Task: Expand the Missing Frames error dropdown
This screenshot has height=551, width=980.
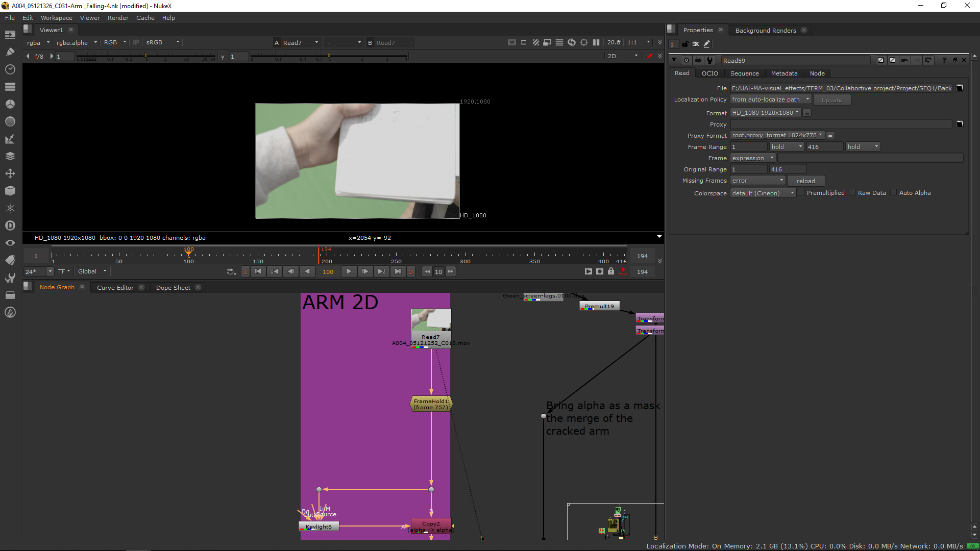Action: (757, 181)
